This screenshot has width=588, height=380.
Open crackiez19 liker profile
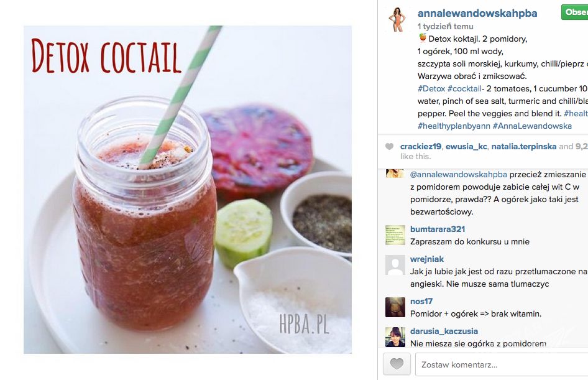[x=421, y=147]
